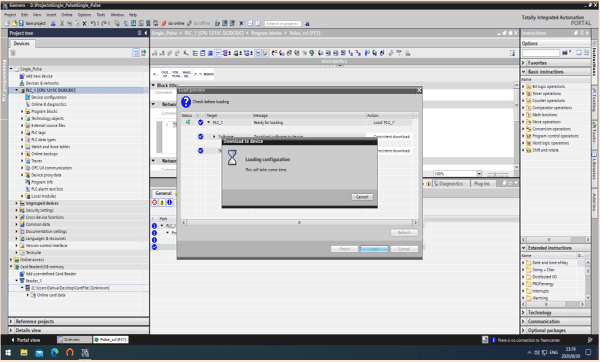Open the Options menu
This screenshot has height=362, width=600.
[x=84, y=15]
